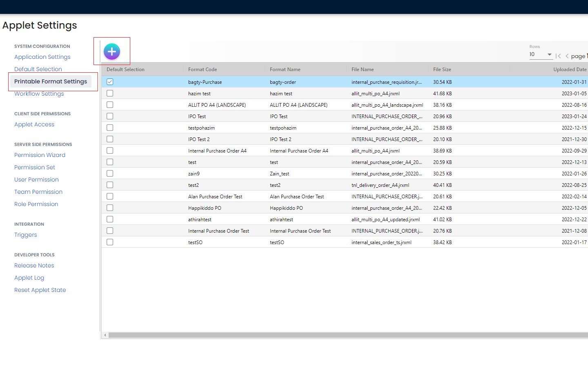Go to the previous page of results
Screen dimensions: 588x368
tap(567, 56)
